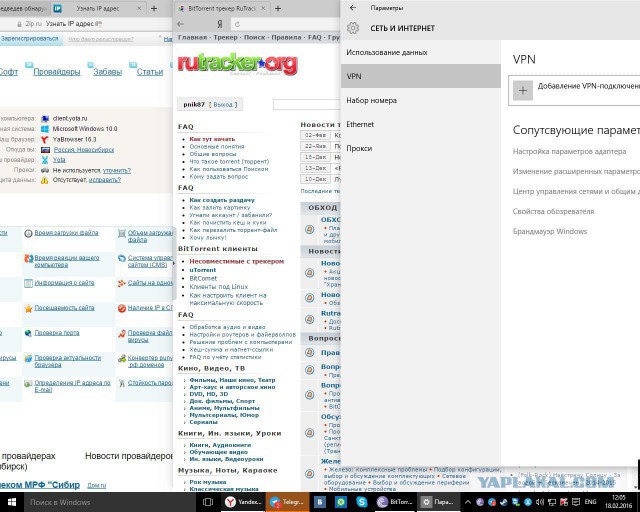Switch to the BitTorrent трекер RuTracker tab

(x=222, y=8)
